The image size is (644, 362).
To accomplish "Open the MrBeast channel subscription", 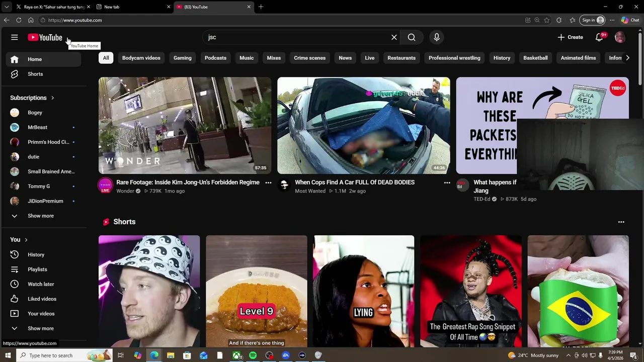I will pyautogui.click(x=44, y=127).
